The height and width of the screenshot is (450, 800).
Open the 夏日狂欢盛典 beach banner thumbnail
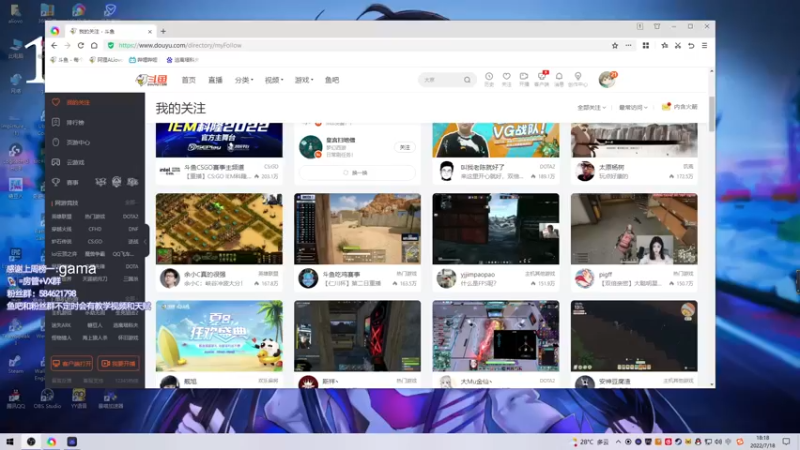coord(219,336)
